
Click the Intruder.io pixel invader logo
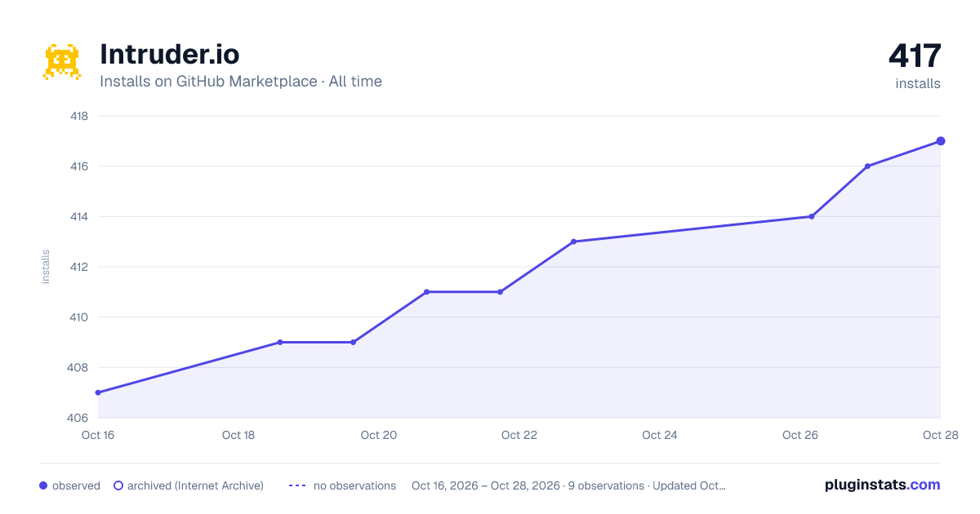pos(62,62)
